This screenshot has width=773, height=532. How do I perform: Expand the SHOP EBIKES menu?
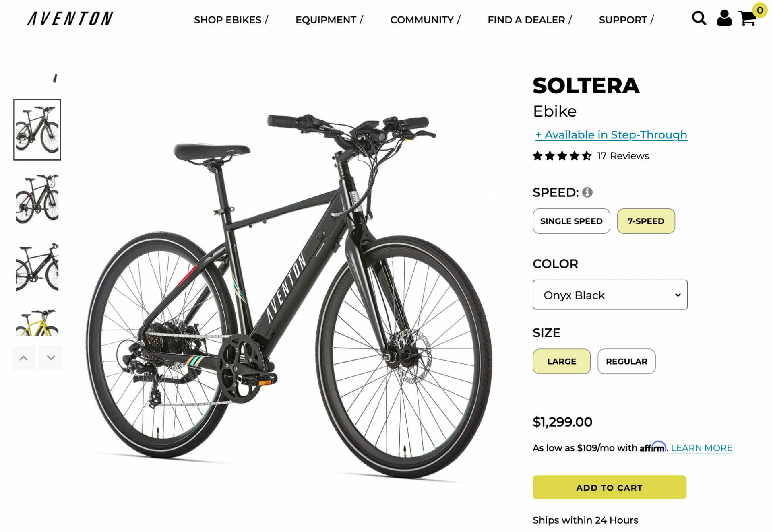point(231,19)
